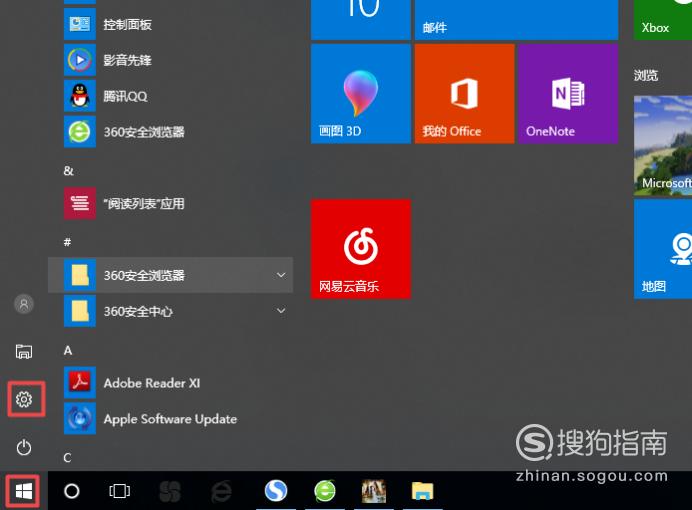Open the 我的 Office tile
692x510 pixels.
point(464,94)
